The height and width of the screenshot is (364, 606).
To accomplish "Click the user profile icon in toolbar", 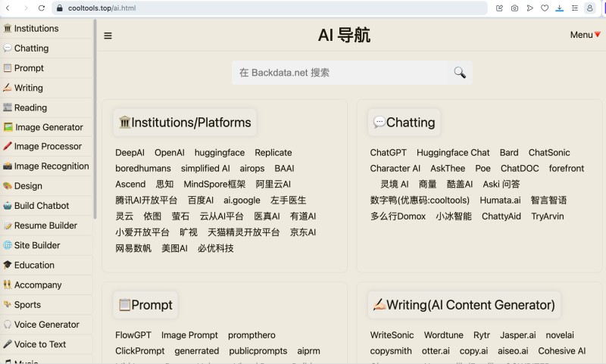I will coord(590,8).
